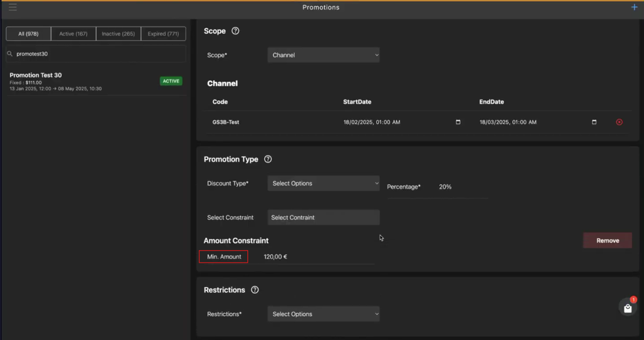Image resolution: width=644 pixels, height=340 pixels.
Task: Click the Restrictions section heading
Action: [225, 290]
